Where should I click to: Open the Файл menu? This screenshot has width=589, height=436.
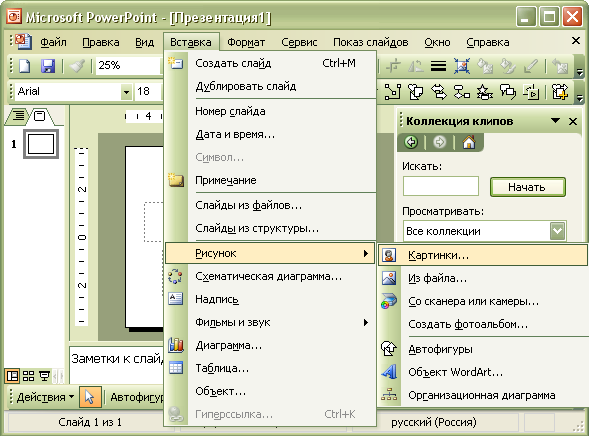point(53,42)
